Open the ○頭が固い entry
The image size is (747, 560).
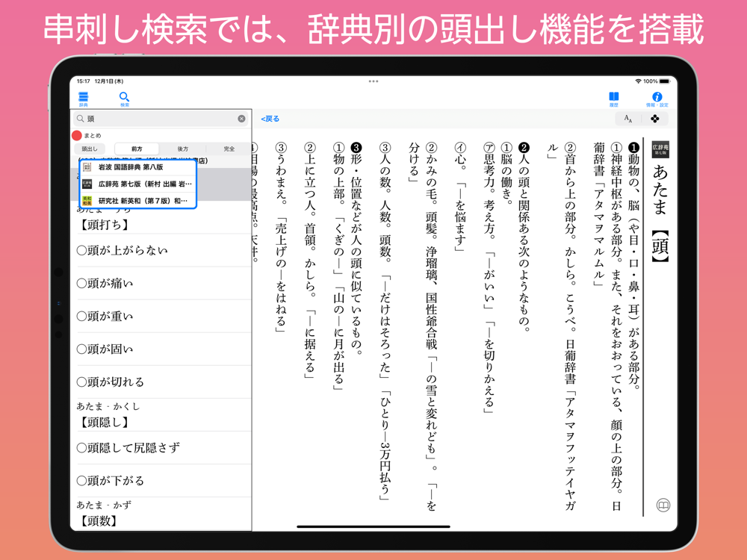[161, 349]
